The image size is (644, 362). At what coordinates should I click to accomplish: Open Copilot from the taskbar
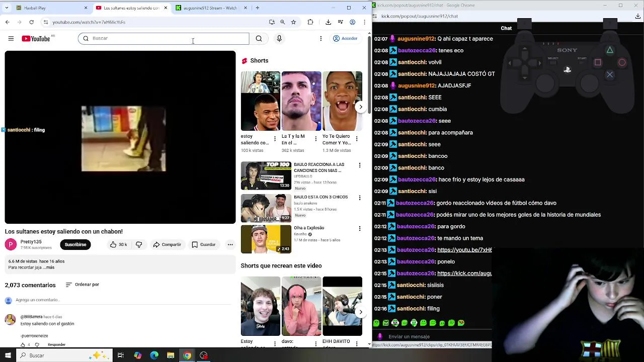[137, 355]
